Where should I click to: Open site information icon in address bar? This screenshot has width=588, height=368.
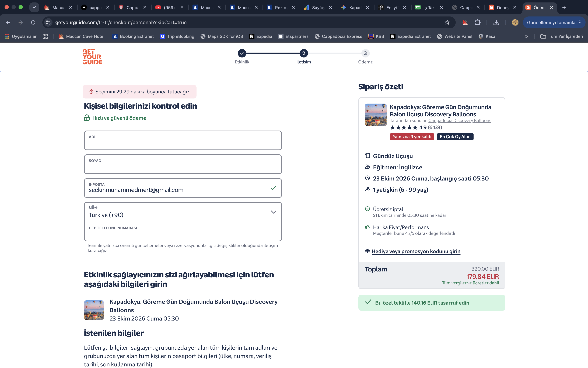coord(48,22)
